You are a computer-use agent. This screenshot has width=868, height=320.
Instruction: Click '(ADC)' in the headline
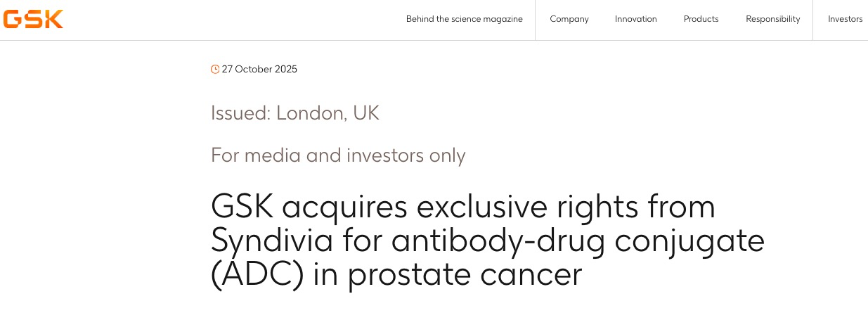coord(257,275)
